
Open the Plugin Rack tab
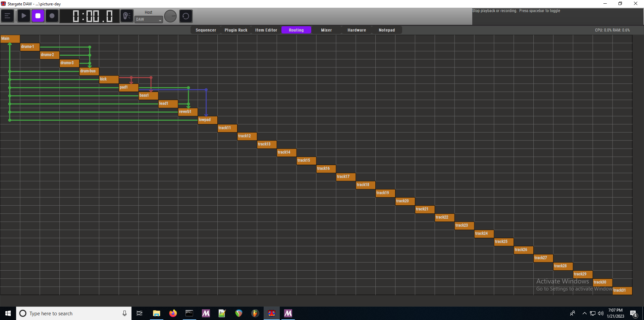pos(236,30)
